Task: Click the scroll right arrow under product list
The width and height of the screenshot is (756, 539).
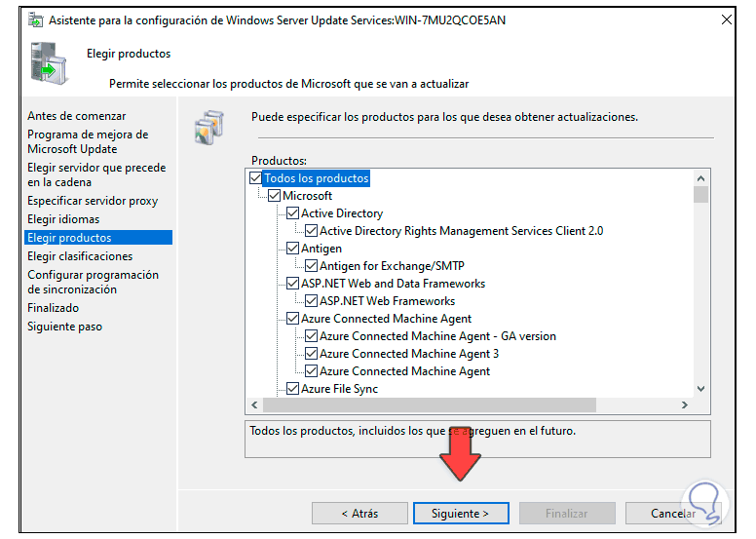Action: (x=685, y=404)
